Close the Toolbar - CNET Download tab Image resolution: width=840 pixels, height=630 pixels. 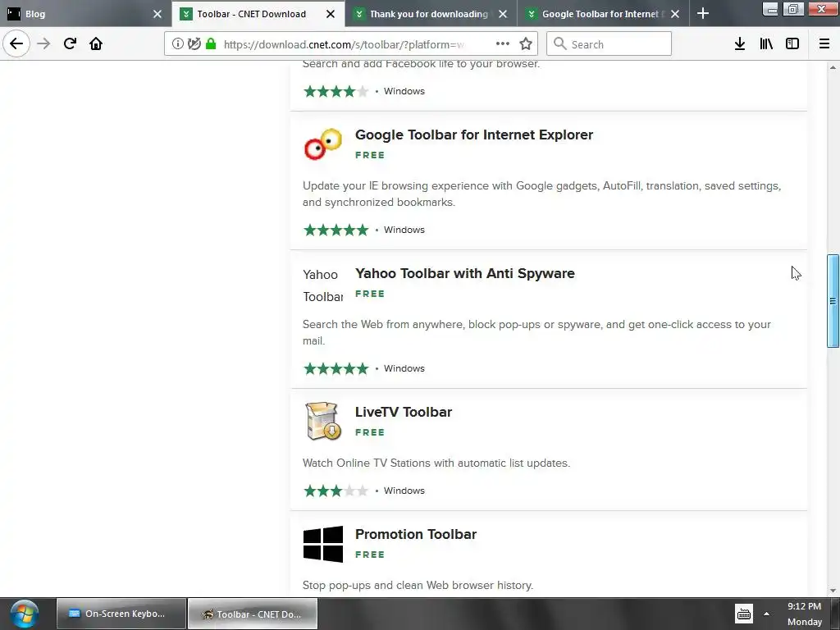tap(331, 14)
